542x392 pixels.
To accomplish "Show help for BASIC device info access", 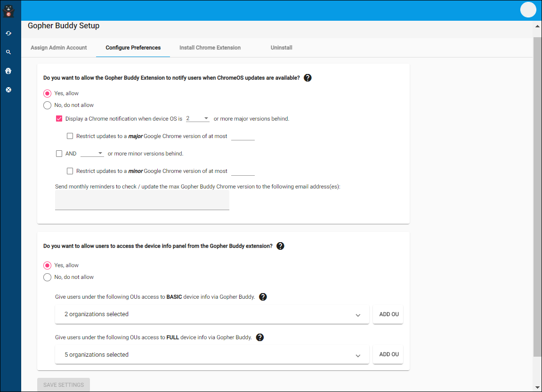I will coord(263,297).
